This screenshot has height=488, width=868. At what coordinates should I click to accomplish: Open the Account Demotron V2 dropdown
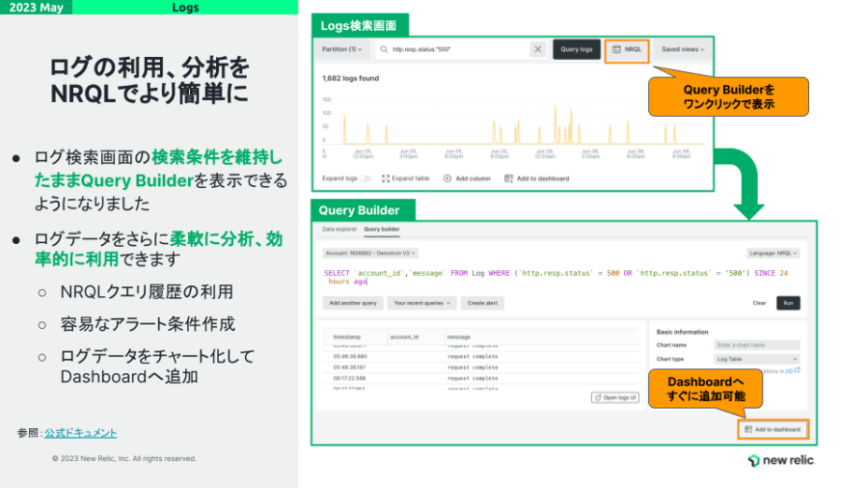pyautogui.click(x=370, y=253)
